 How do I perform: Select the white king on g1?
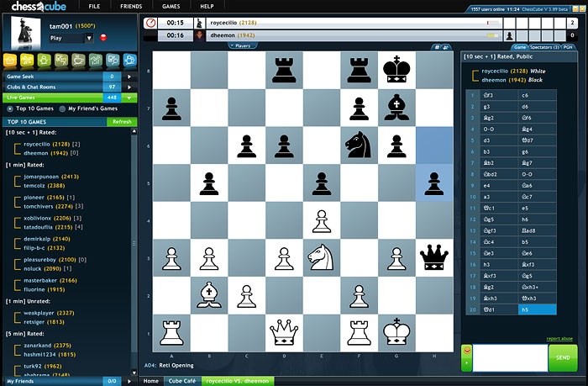(396, 333)
